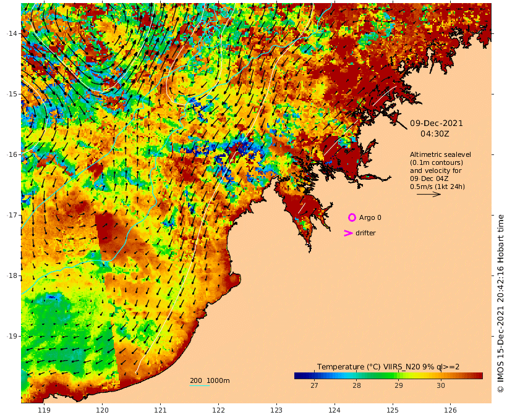Click the date text 09-Dec-2021
This screenshot has width=507, height=420.
pyautogui.click(x=436, y=123)
